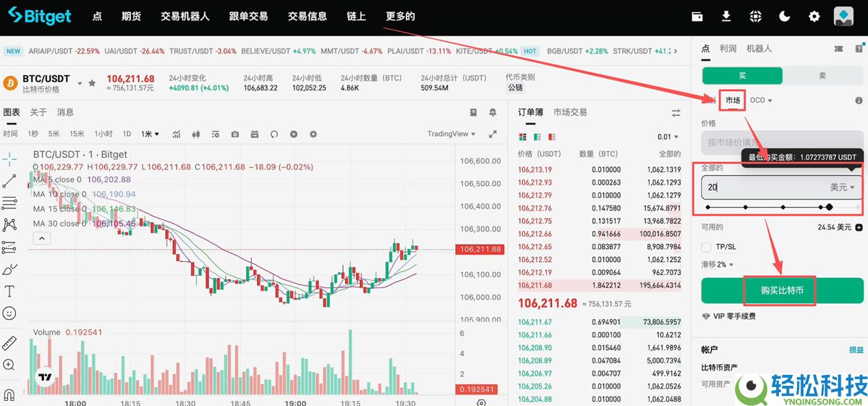
Task: Open the 损益 link in account
Action: point(856,350)
